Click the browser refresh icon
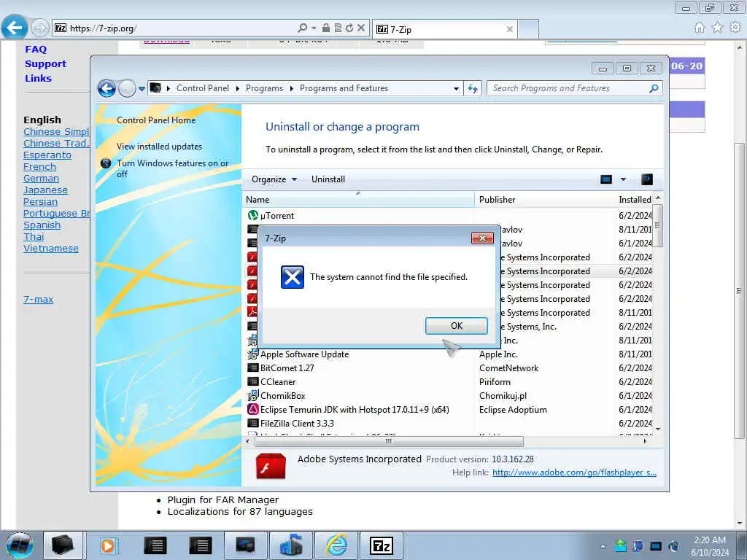747x560 pixels. point(349,28)
